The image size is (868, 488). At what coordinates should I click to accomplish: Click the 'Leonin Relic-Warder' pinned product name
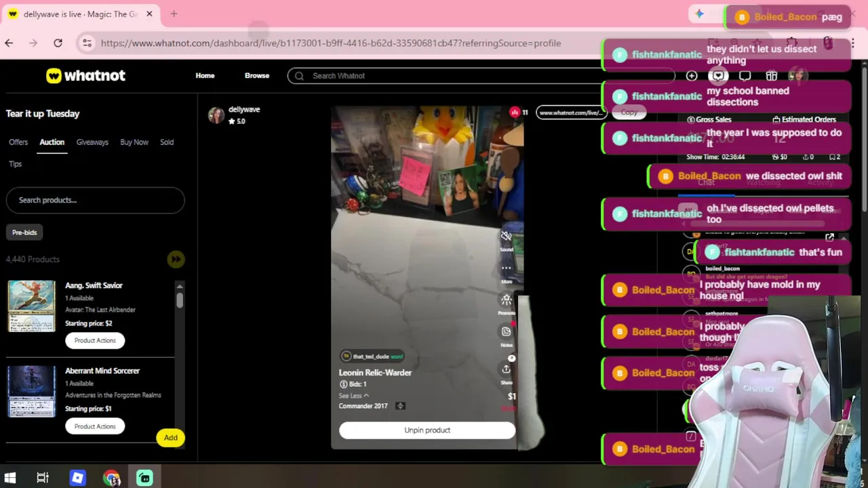[375, 373]
